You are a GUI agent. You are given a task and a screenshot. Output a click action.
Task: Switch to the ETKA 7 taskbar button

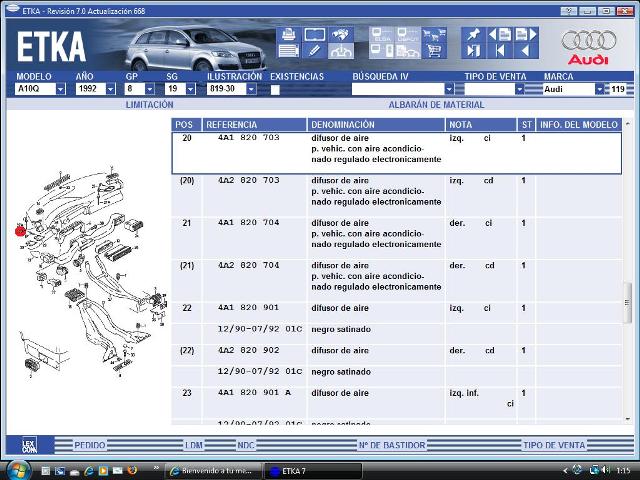313,471
